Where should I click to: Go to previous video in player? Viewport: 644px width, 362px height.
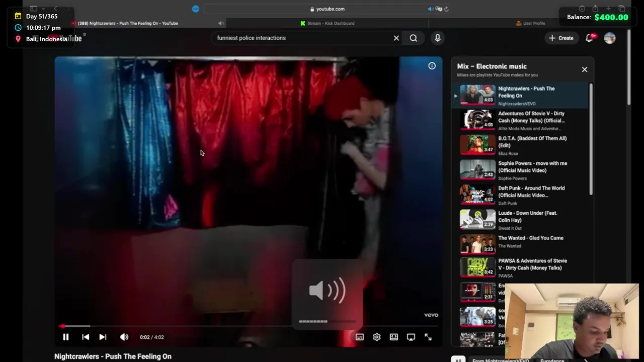point(86,337)
